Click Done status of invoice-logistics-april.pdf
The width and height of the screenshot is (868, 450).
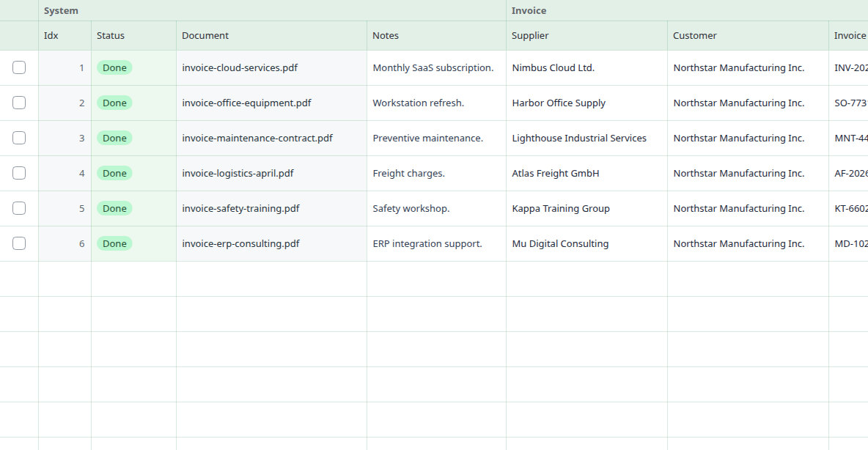coord(114,173)
